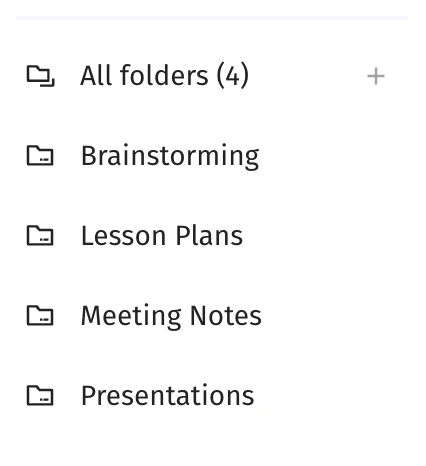
Task: Click the Presentations folder icon
Action: pos(40,395)
